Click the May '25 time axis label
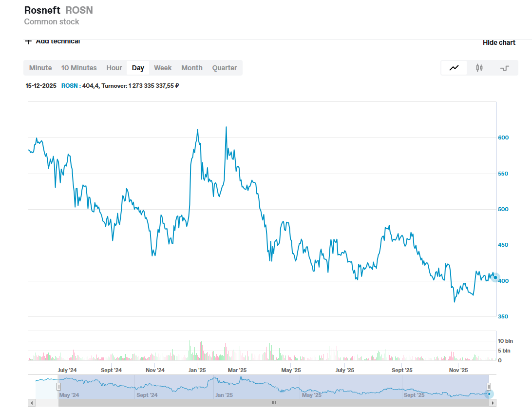Image resolution: width=532 pixels, height=413 pixels. (291, 370)
